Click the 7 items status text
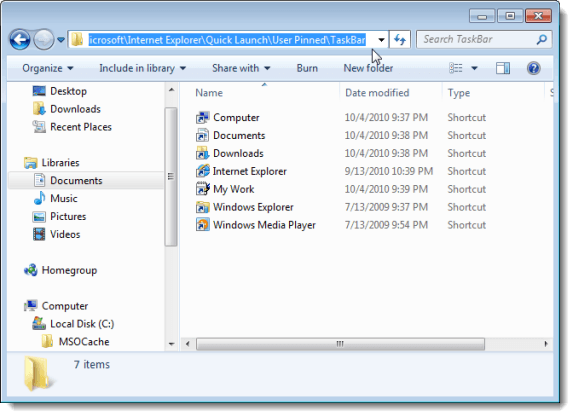 coord(92,365)
